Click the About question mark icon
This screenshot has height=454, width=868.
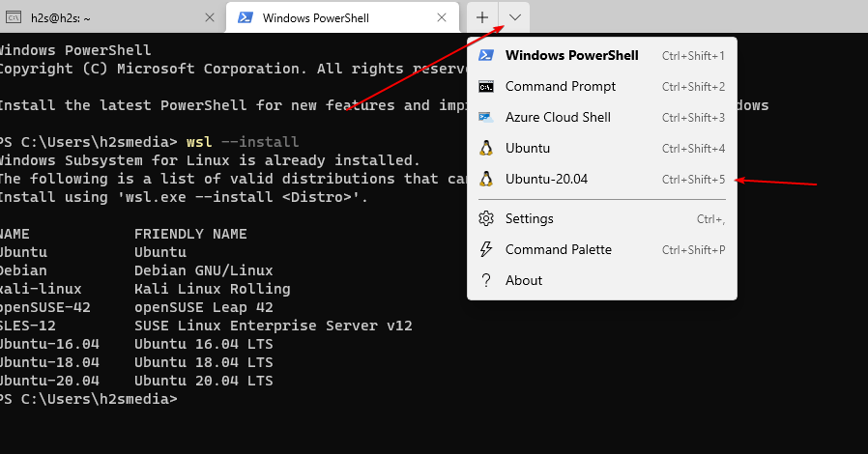[x=487, y=280]
